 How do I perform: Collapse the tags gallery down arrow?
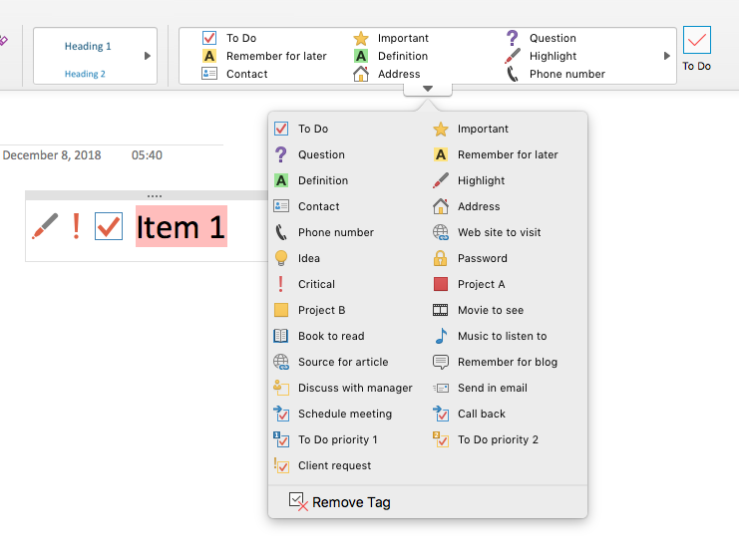click(x=428, y=89)
